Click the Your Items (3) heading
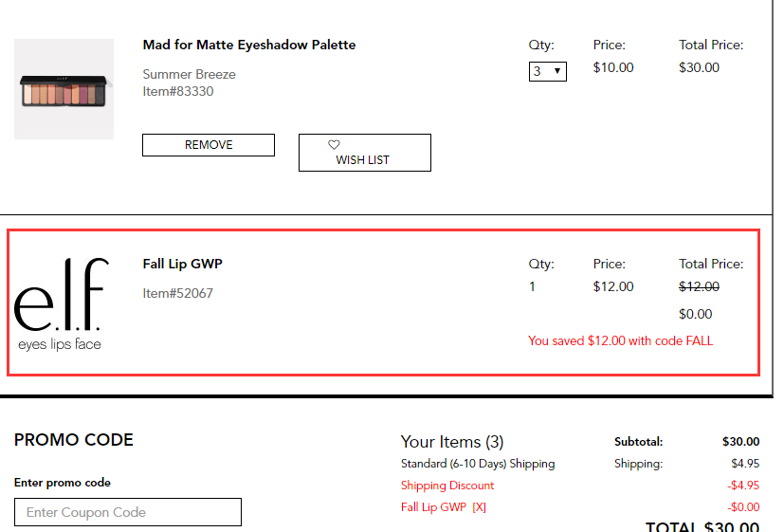The image size is (784, 532). (452, 442)
